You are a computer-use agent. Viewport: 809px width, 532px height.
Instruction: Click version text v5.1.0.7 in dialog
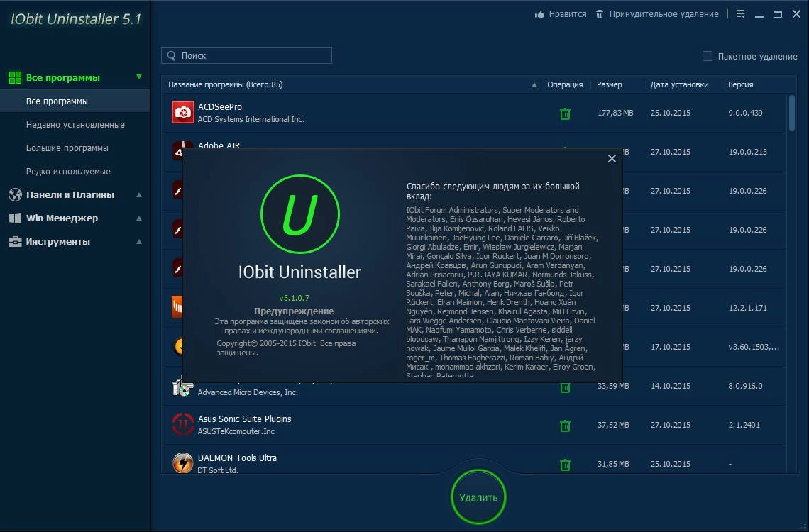294,298
